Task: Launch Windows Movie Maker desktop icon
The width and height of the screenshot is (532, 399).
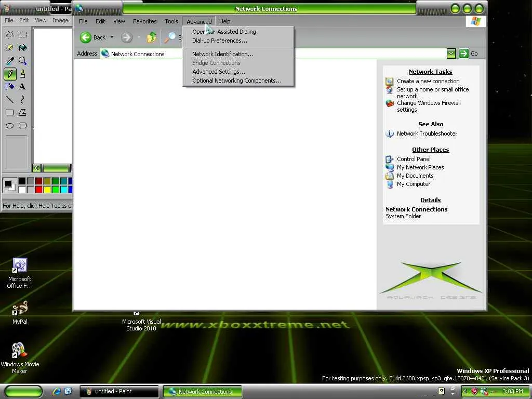Action: [20, 358]
